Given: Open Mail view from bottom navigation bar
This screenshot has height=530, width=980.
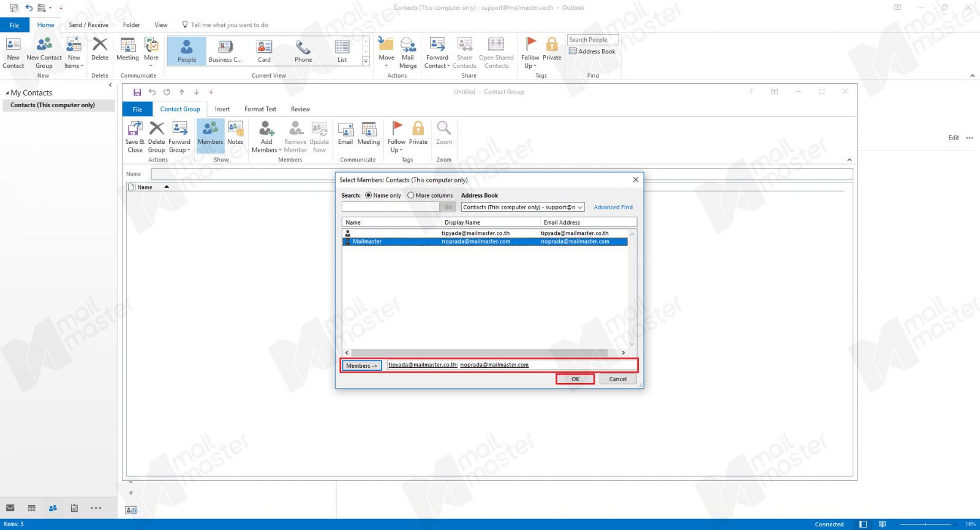Looking at the screenshot, I should [10, 508].
